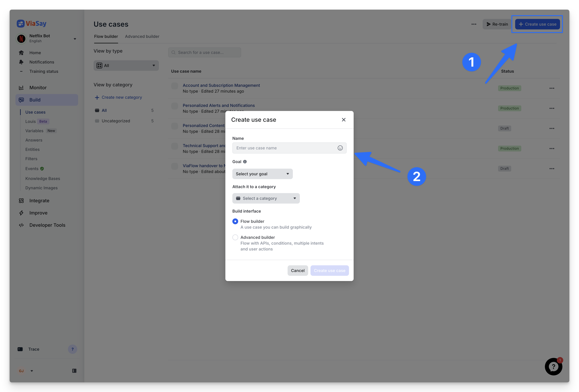This screenshot has height=392, width=579.
Task: Click the three-dots menu next to Re-train
Action: (x=474, y=24)
